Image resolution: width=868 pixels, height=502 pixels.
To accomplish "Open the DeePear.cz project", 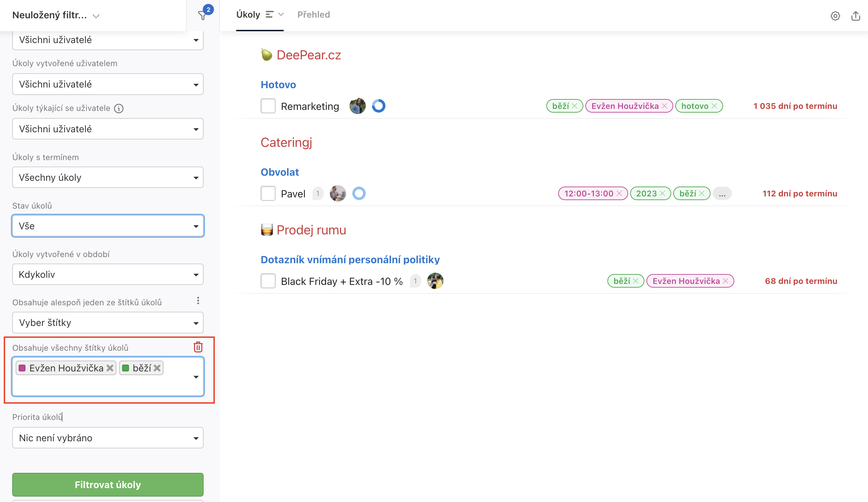I will [x=309, y=55].
